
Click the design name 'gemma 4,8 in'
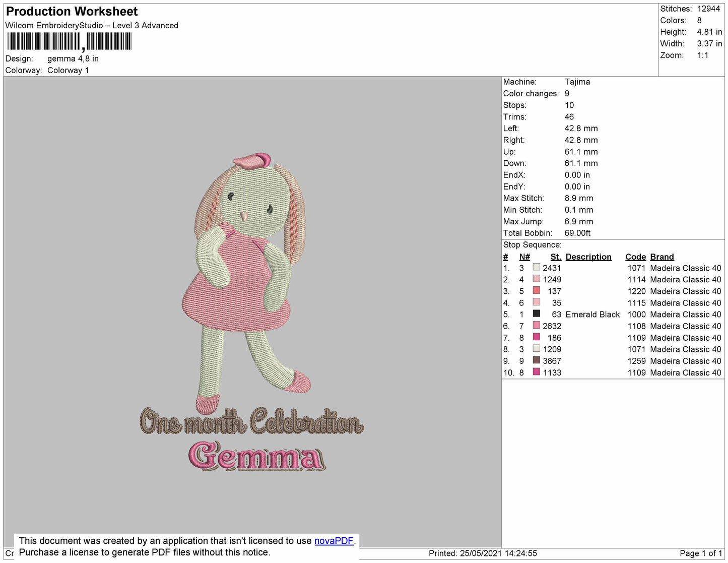point(73,58)
